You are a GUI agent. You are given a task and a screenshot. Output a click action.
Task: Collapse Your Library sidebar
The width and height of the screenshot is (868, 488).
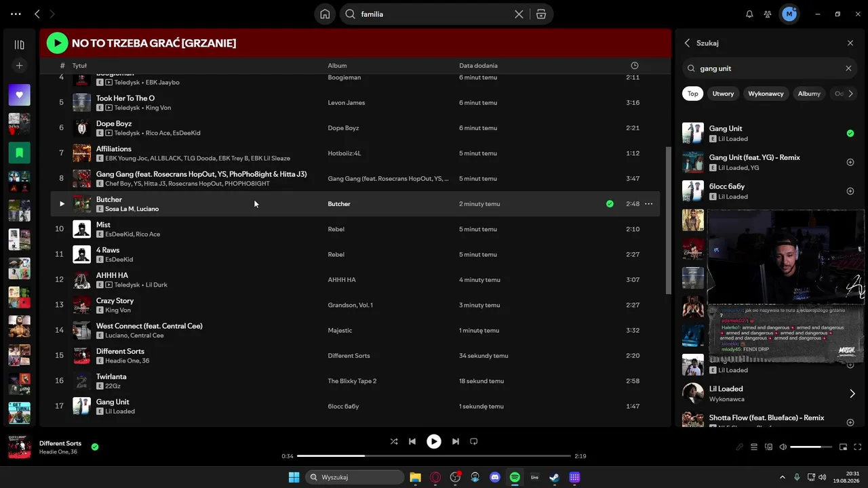point(19,45)
